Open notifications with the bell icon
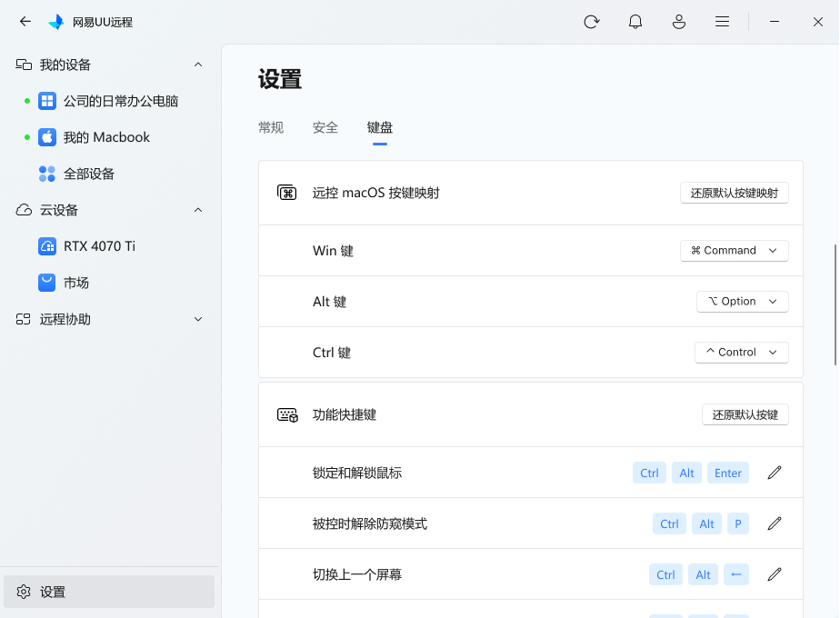 (x=635, y=22)
